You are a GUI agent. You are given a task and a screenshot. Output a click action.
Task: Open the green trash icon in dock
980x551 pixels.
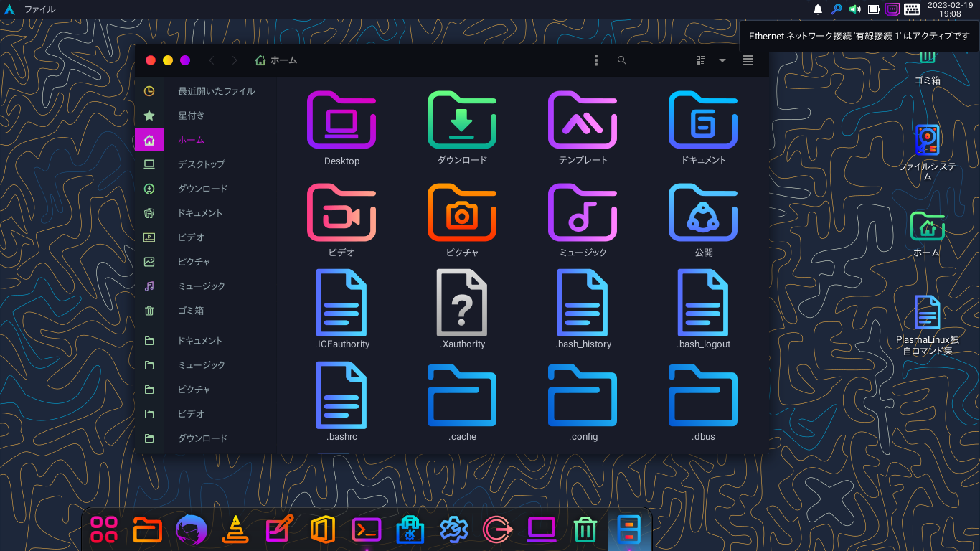[x=585, y=530]
